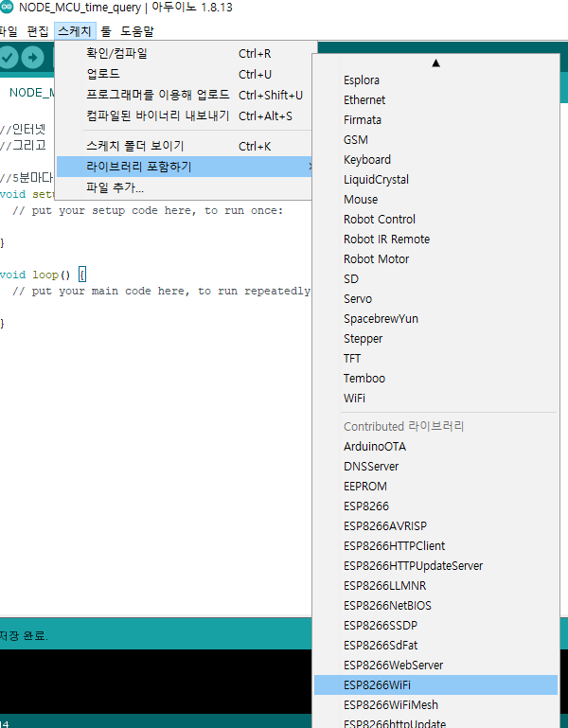Open the 도움말 menu
568x728 pixels.
[137, 31]
